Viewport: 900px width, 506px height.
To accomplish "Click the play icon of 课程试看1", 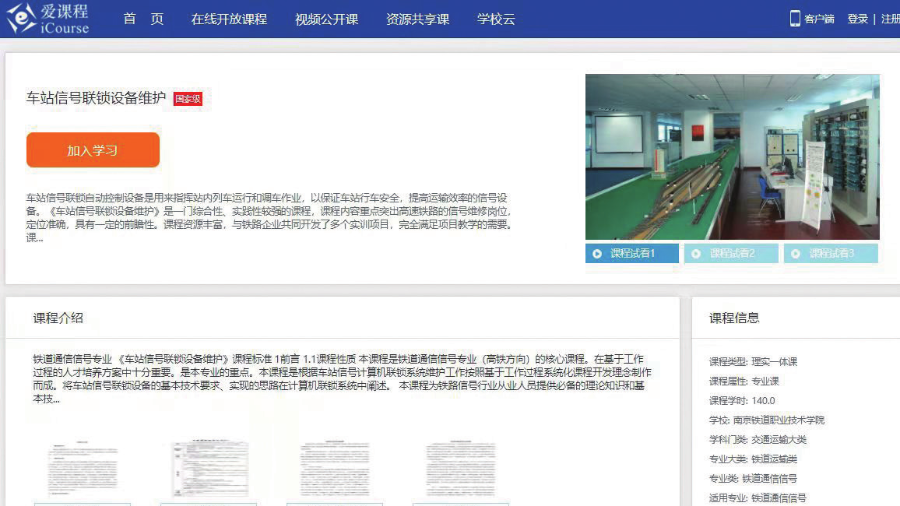I will (597, 254).
